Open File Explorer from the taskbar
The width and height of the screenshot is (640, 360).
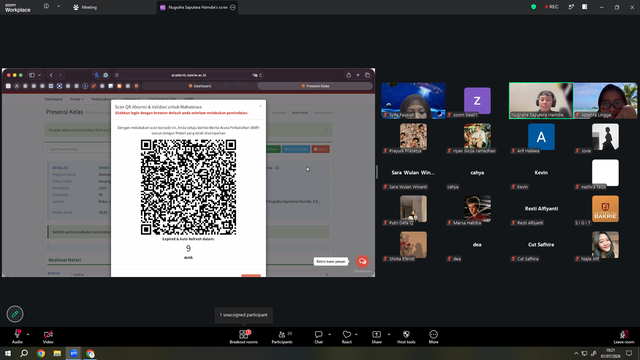57,353
